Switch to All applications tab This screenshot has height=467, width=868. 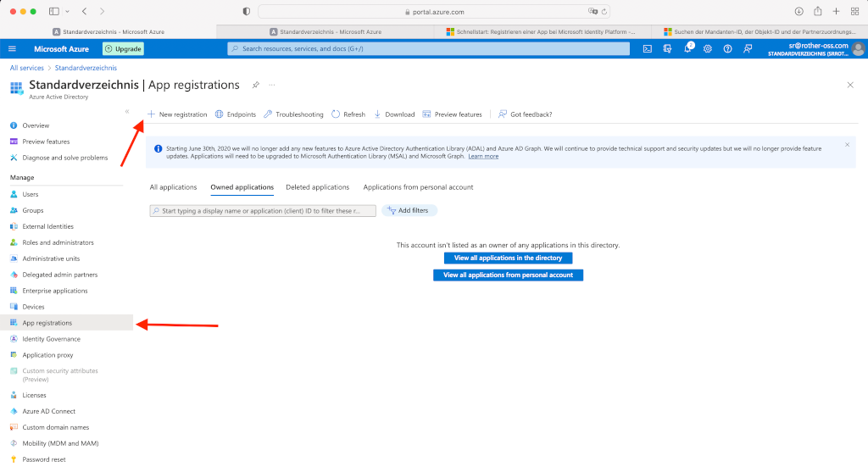(173, 187)
